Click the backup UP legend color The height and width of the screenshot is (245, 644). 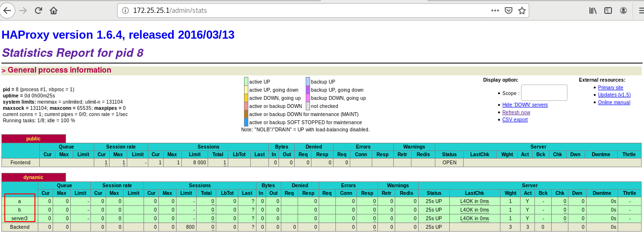coord(308,82)
